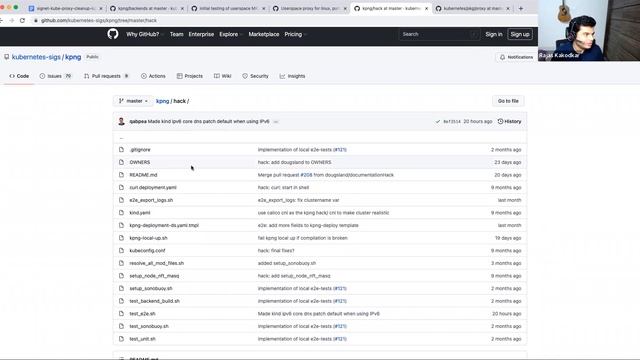
Task: Click kpng breadcrumb link
Action: pos(162,101)
